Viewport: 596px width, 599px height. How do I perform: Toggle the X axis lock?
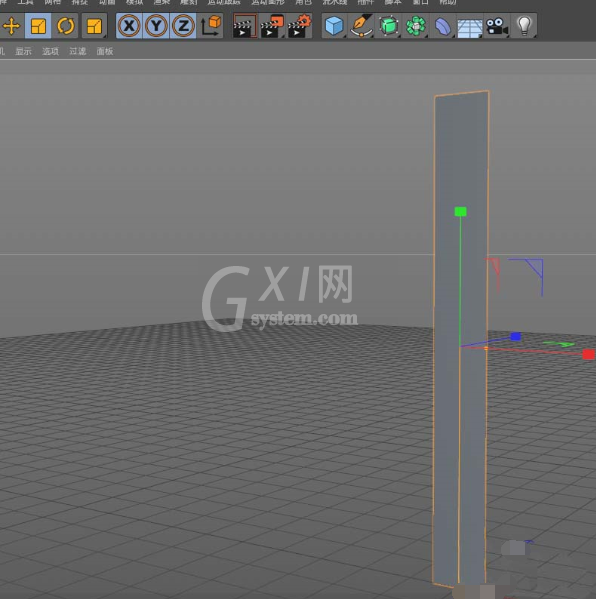coord(129,26)
